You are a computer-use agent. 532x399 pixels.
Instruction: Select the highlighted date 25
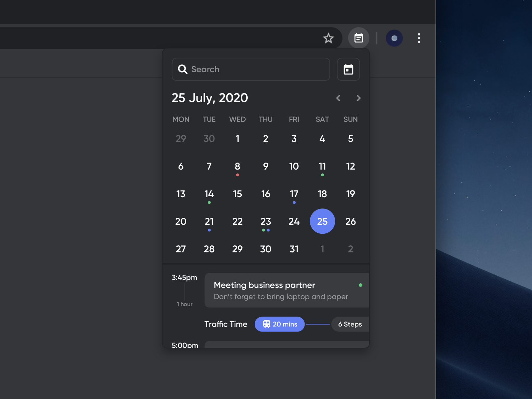tap(322, 221)
